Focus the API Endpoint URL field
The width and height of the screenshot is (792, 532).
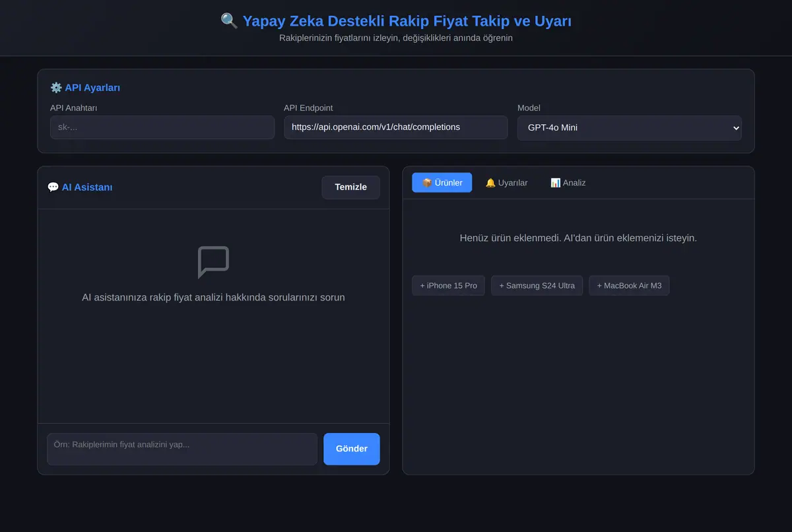tap(396, 127)
